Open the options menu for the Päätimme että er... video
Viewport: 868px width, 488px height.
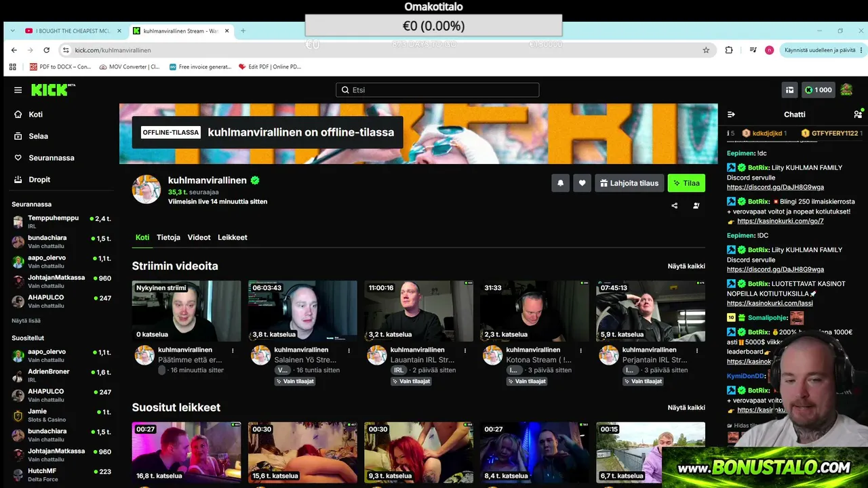(233, 350)
